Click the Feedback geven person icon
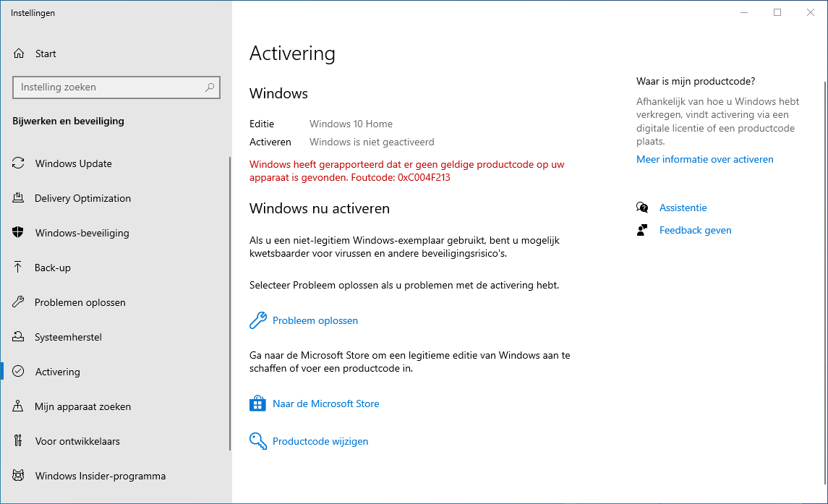828x504 pixels. [642, 230]
